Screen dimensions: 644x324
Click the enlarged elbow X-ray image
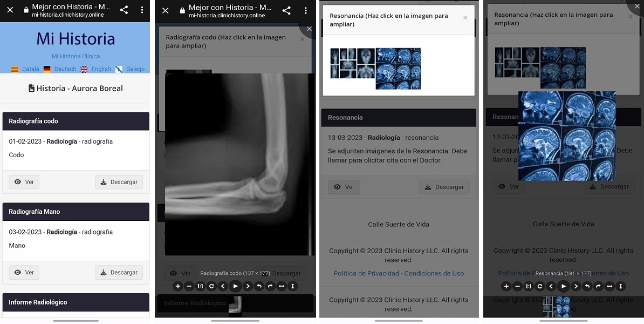pyautogui.click(x=240, y=165)
